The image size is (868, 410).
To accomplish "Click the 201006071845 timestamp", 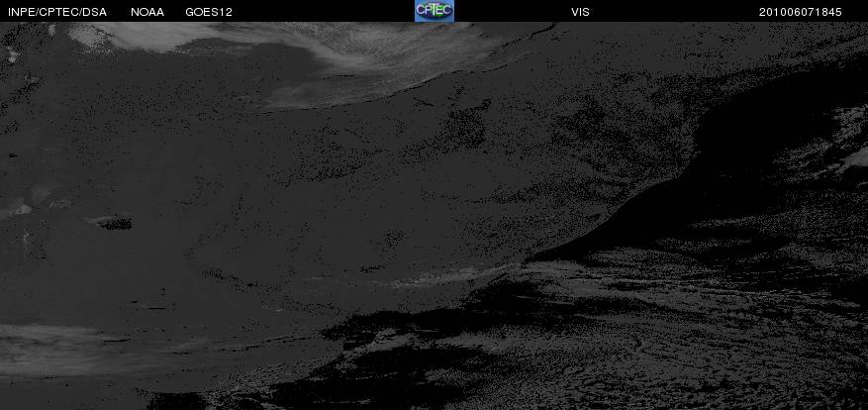I will pos(801,12).
